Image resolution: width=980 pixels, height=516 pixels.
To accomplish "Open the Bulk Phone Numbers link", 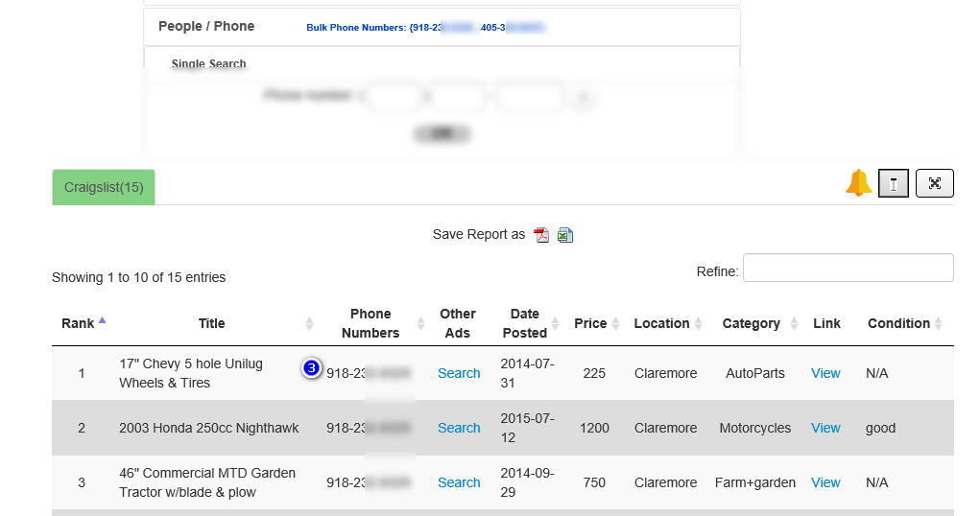I will [425, 28].
